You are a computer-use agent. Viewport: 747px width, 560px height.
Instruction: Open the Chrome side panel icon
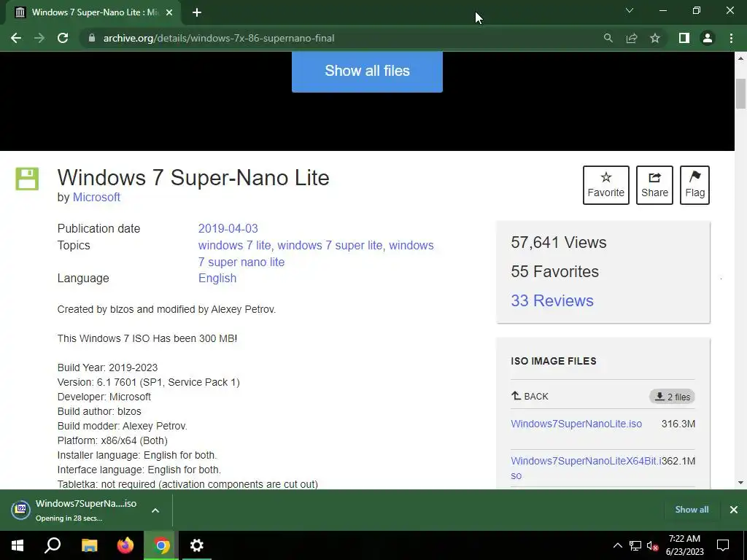[x=684, y=38]
